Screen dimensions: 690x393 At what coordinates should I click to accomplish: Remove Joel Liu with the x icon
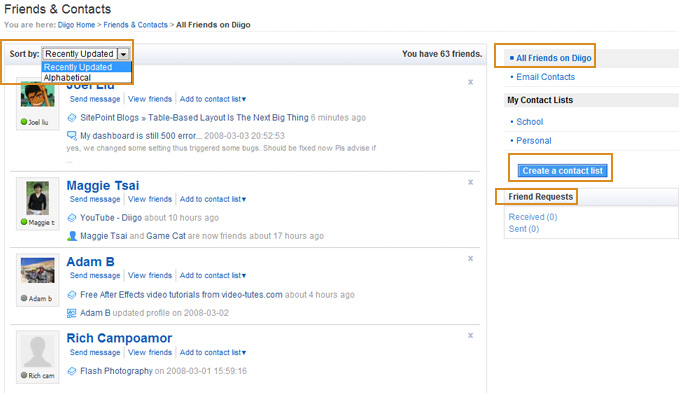point(470,82)
